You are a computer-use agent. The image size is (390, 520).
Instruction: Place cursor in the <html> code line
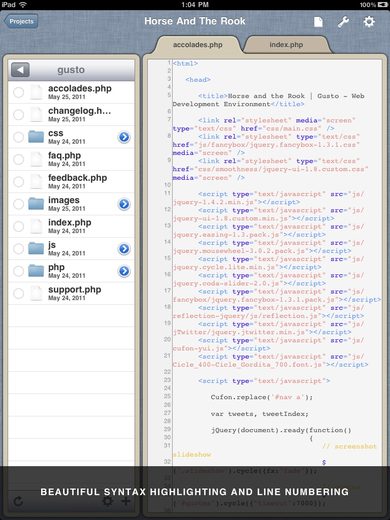[185, 63]
